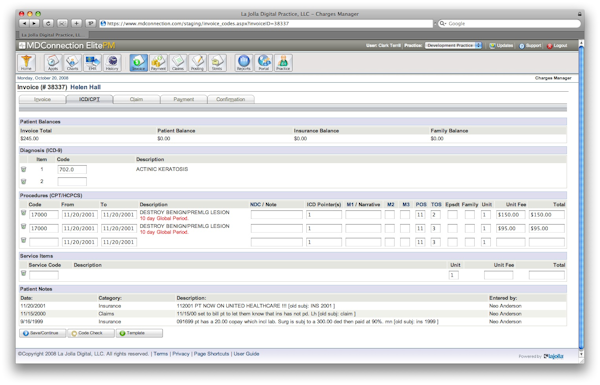Open the EHR toolbar icon
The width and height of the screenshot is (600, 385).
(92, 63)
